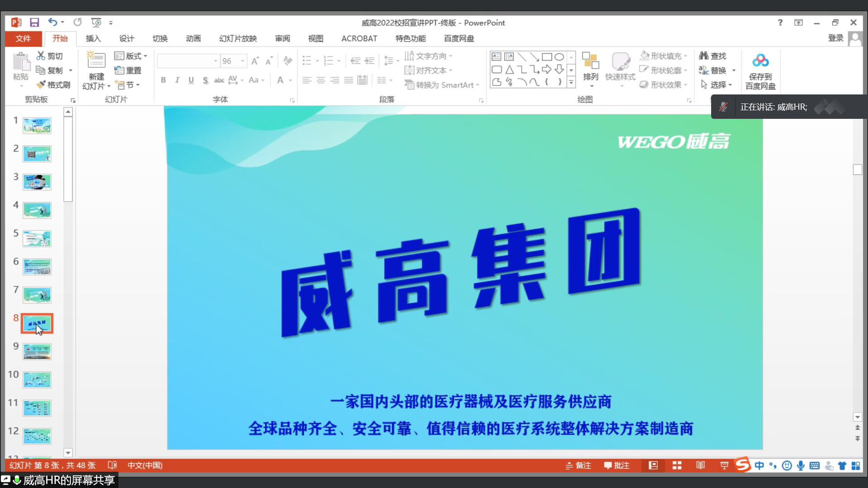Viewport: 868px width, 488px height.
Task: Open Reading View from status bar
Action: click(x=700, y=465)
